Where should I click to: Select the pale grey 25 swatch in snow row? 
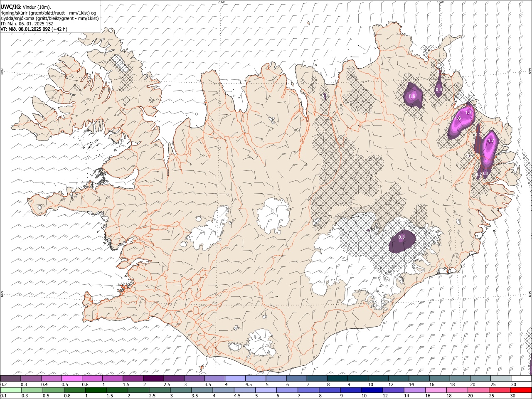tap(501, 378)
